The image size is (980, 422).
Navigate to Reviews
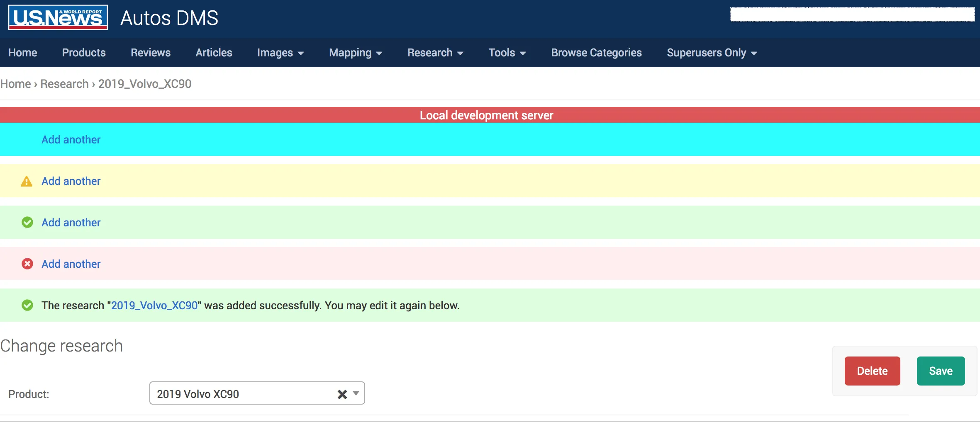point(151,53)
